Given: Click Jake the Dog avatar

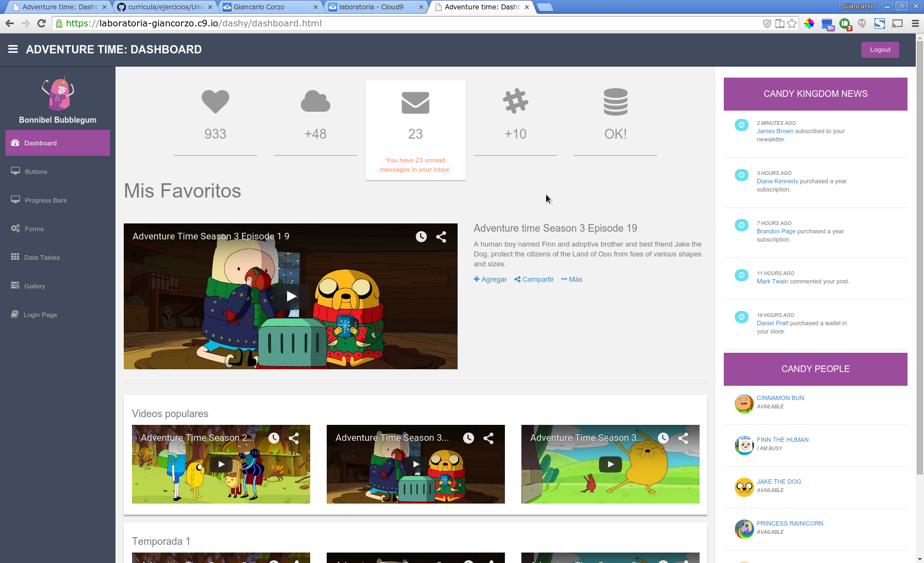Looking at the screenshot, I should (744, 487).
